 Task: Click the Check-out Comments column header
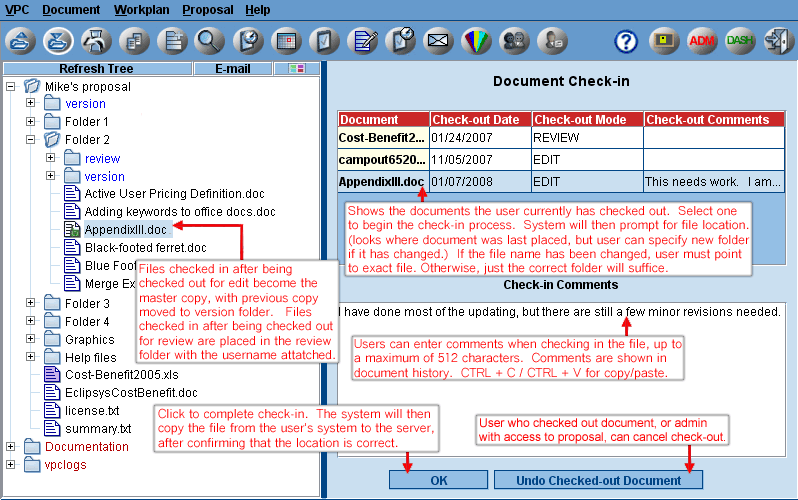(x=715, y=119)
